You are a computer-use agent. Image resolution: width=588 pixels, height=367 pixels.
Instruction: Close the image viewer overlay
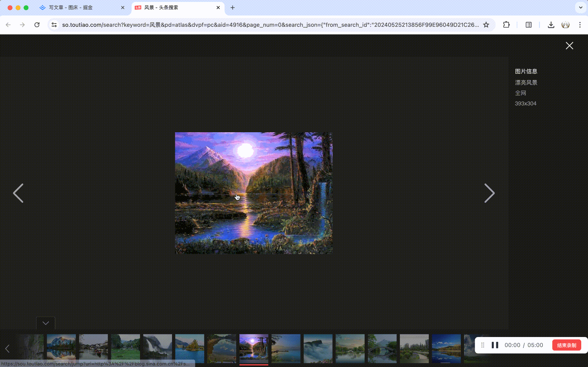point(570,46)
